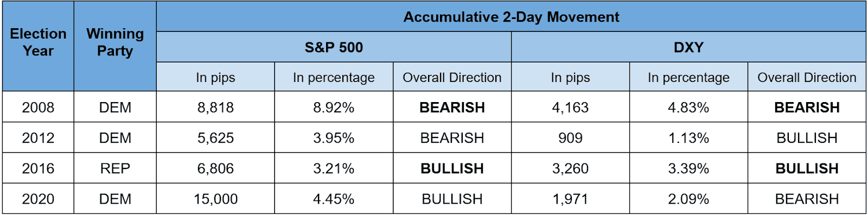Screen dimensions: 868x215
Task: Select the 1.13% DXY percentage cell
Action: tap(688, 137)
